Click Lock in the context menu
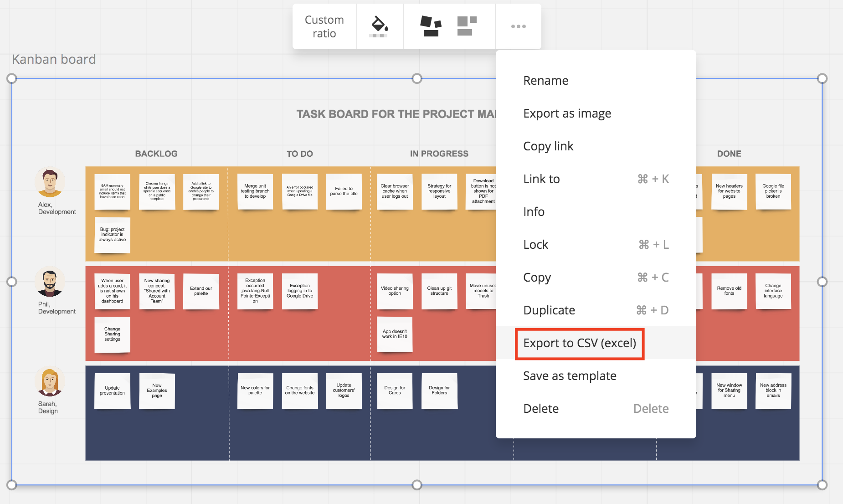The height and width of the screenshot is (504, 843). 535,245
